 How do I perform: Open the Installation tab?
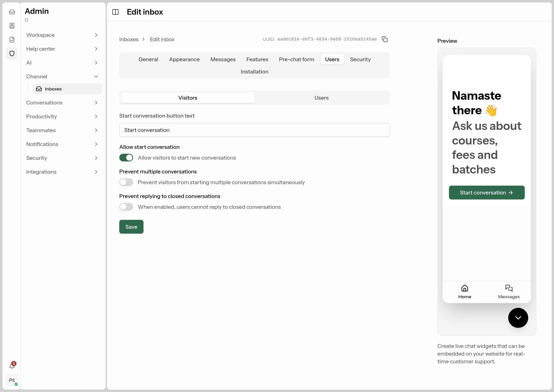coord(254,72)
